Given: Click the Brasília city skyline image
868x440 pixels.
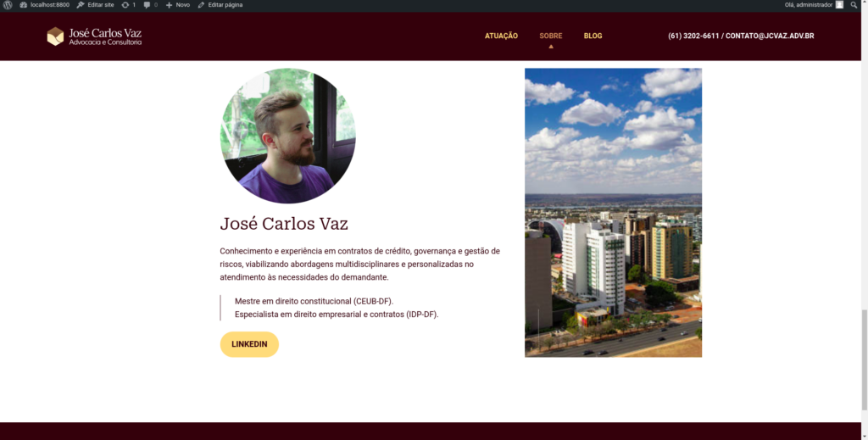Looking at the screenshot, I should tap(613, 213).
